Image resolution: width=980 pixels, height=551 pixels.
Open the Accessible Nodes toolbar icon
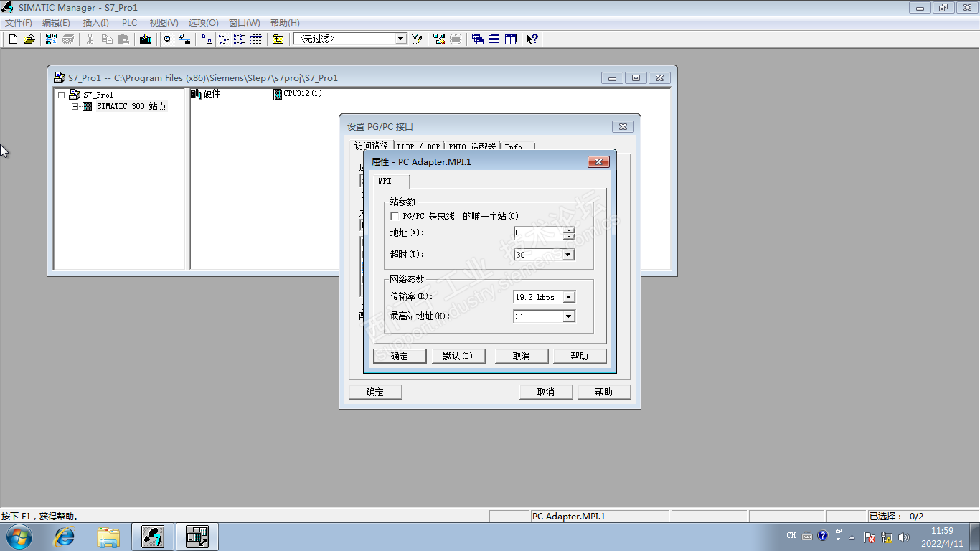pos(52,39)
